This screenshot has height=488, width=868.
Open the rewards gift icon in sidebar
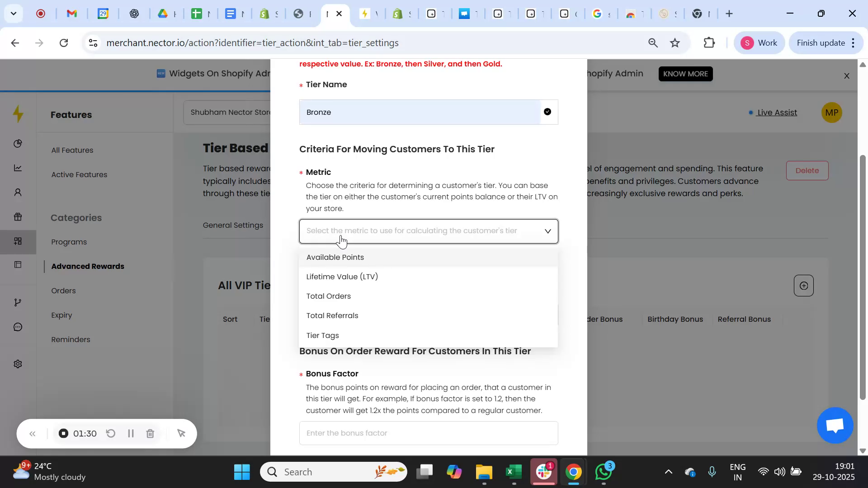[x=18, y=216]
